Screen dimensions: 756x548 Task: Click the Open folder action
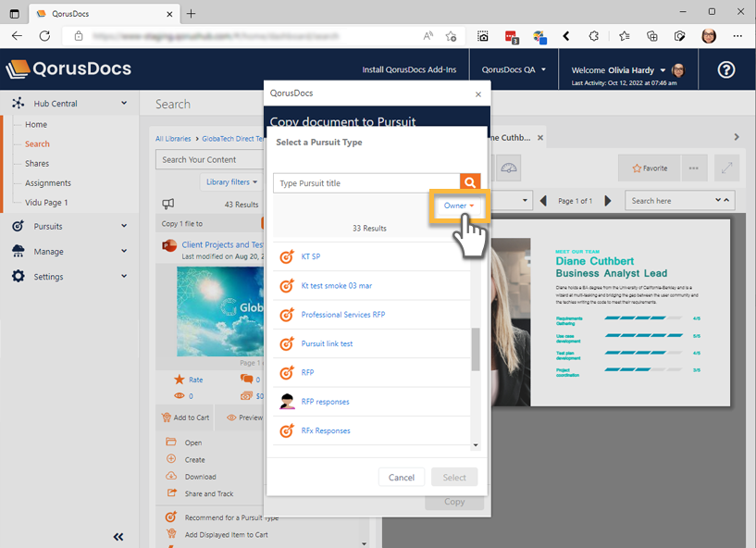click(184, 442)
